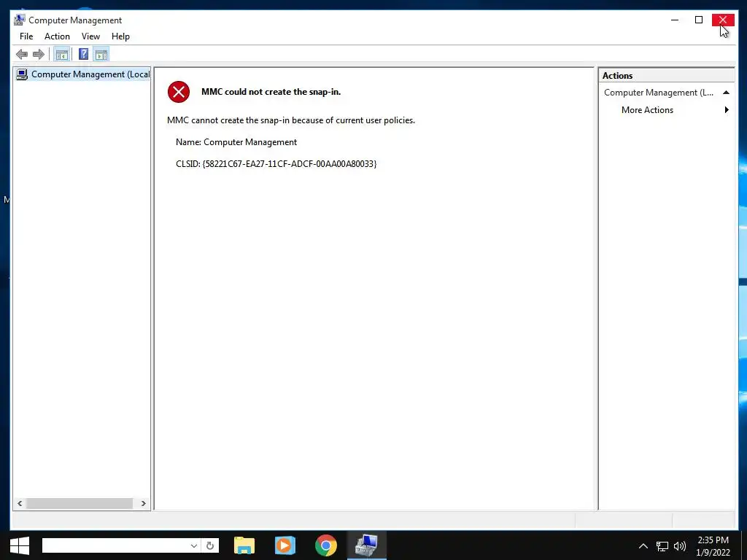Image resolution: width=747 pixels, height=560 pixels.
Task: Open the View menu
Action: (90, 36)
